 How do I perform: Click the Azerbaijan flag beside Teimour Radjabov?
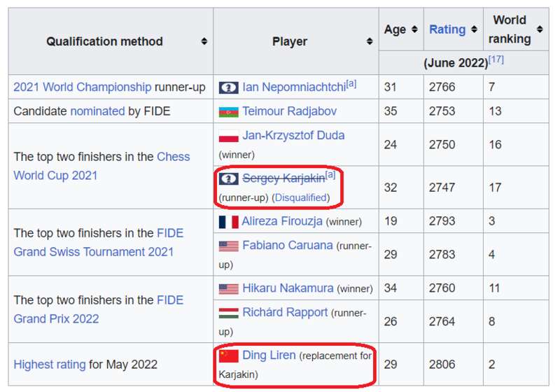[x=229, y=112]
